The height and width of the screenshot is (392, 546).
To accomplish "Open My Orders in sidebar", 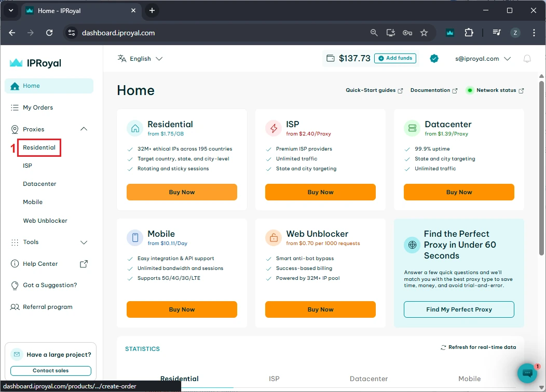I will pyautogui.click(x=37, y=107).
